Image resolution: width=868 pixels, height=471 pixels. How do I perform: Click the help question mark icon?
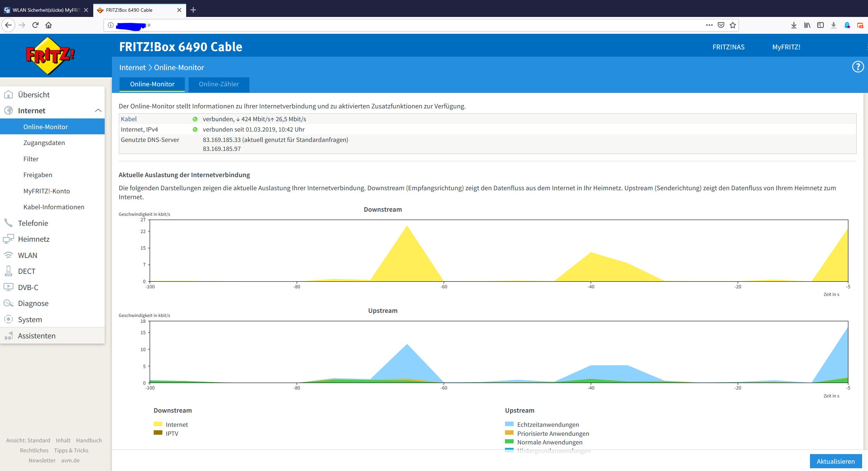[x=858, y=67]
